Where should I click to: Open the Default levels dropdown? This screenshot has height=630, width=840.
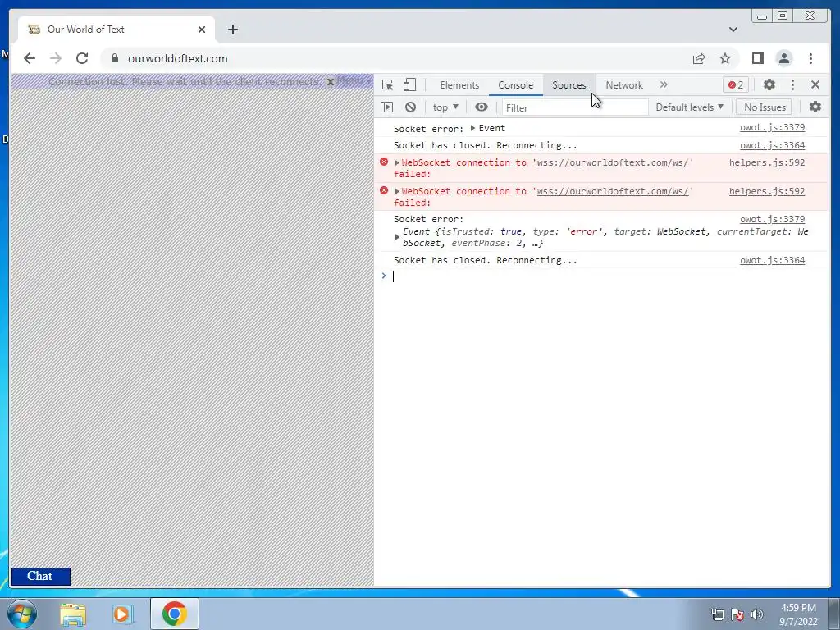[x=689, y=107]
